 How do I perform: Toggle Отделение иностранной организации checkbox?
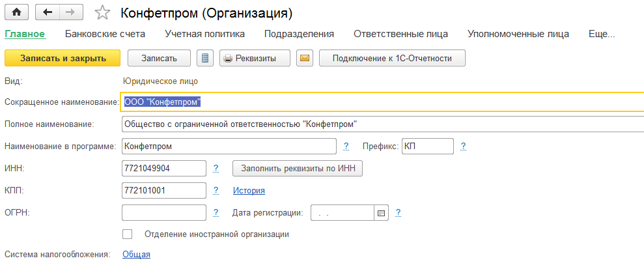point(128,234)
